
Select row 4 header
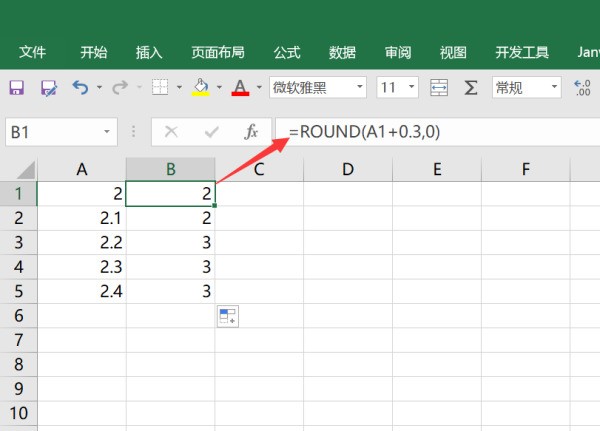pyautogui.click(x=18, y=267)
